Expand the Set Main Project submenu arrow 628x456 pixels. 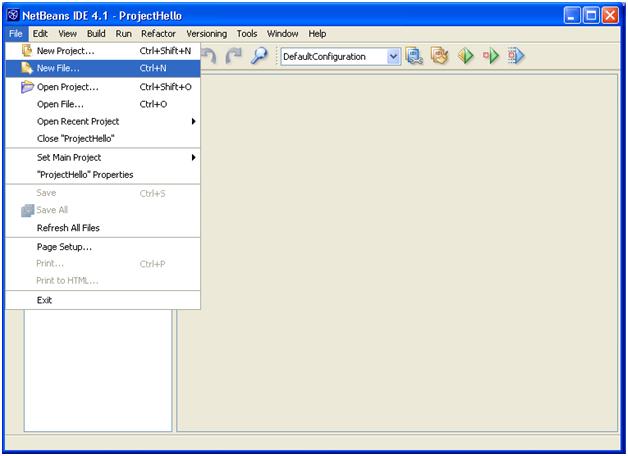click(x=193, y=157)
